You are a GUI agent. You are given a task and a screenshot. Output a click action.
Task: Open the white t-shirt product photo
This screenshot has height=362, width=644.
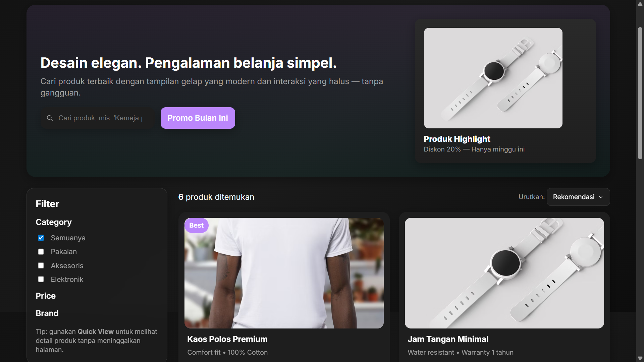[284, 273]
